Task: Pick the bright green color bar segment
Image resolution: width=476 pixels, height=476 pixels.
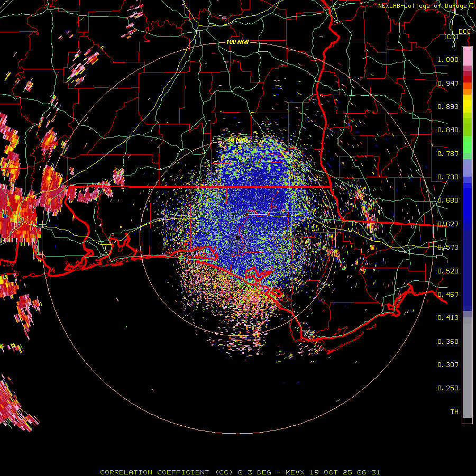Action: tap(467, 144)
